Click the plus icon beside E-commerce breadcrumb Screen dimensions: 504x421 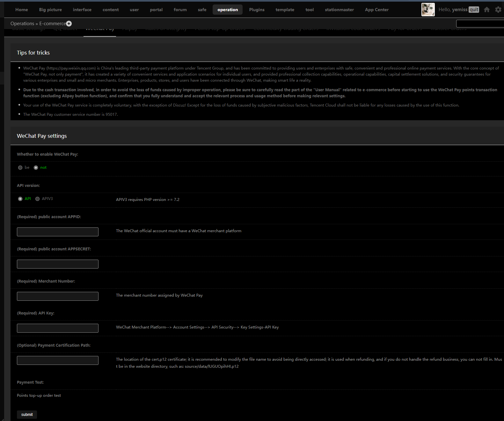coord(69,24)
